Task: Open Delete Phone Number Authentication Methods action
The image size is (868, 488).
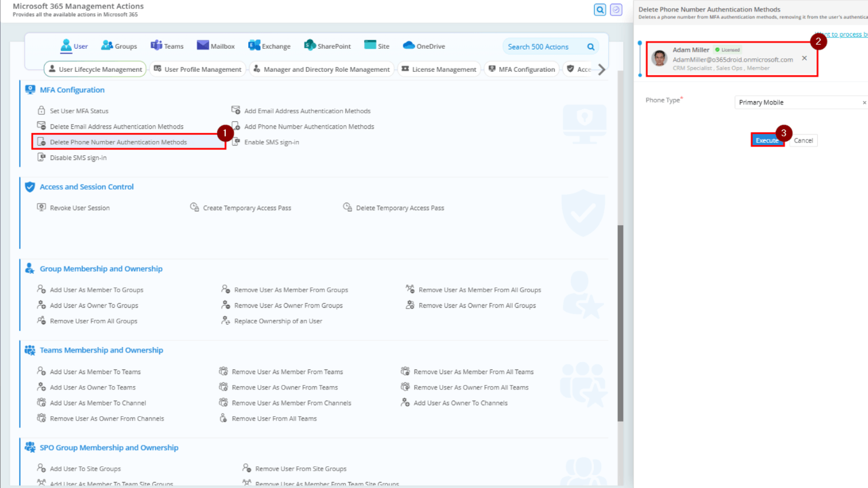Action: point(113,142)
